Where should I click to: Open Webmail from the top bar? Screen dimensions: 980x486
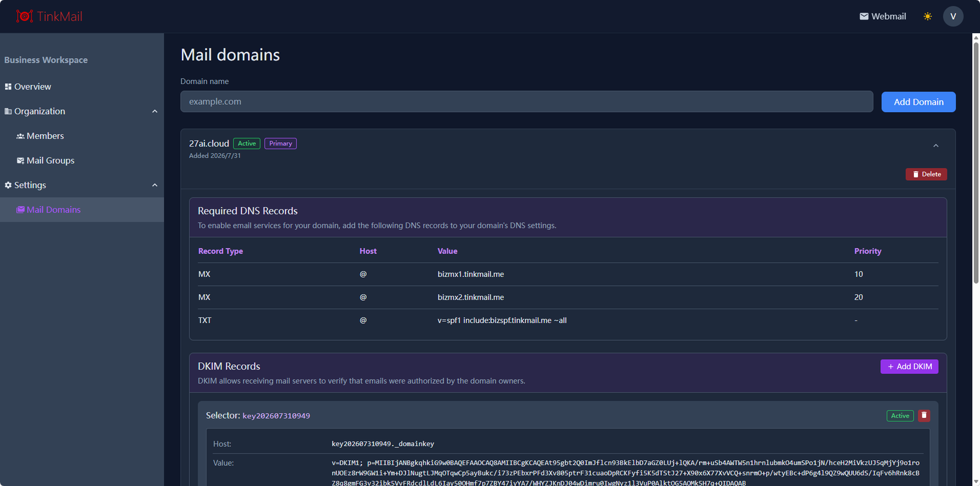point(883,17)
